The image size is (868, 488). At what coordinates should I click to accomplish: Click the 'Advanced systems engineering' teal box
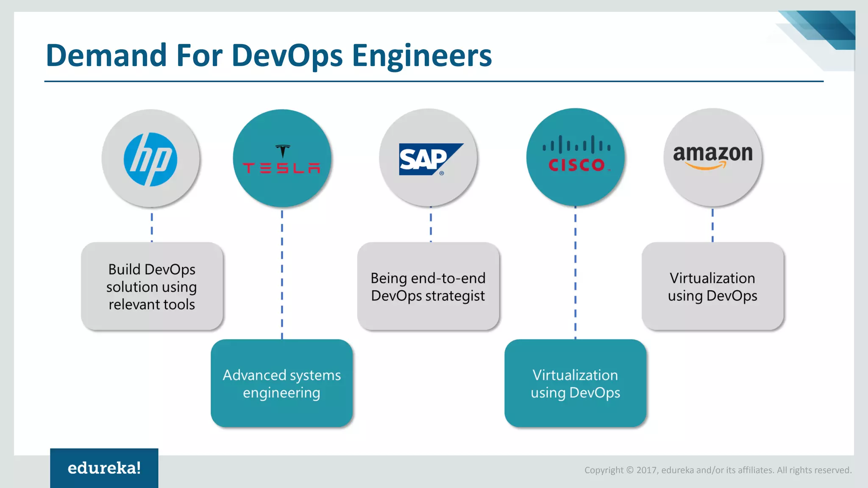pos(282,383)
